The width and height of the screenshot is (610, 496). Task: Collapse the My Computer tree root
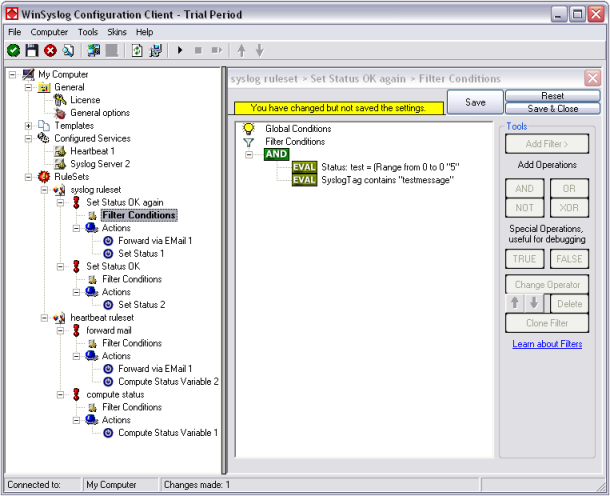point(12,74)
